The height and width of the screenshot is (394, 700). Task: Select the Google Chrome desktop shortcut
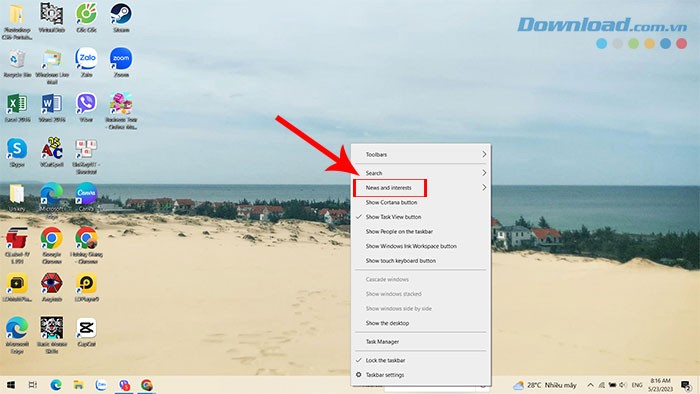(52, 245)
